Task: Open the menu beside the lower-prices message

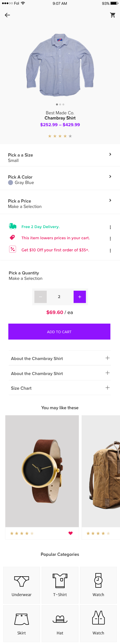Action: coord(110,239)
